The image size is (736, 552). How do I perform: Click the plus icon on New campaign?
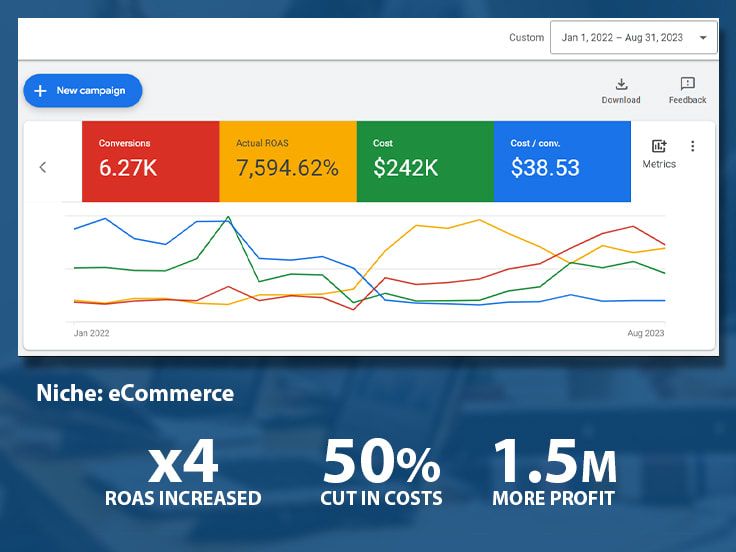[x=41, y=91]
